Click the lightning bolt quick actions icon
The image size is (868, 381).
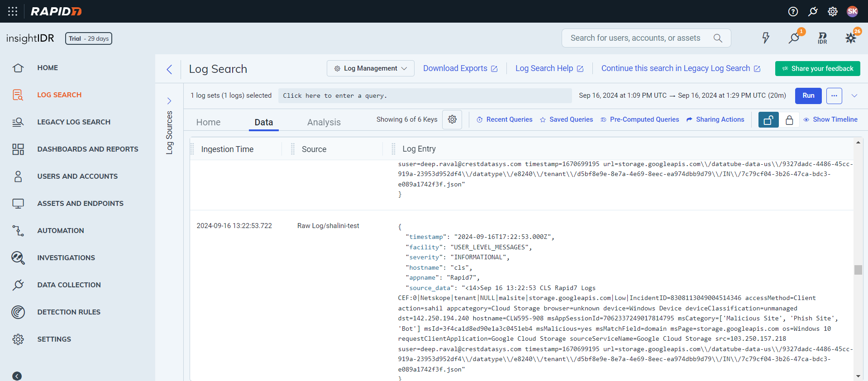(766, 38)
